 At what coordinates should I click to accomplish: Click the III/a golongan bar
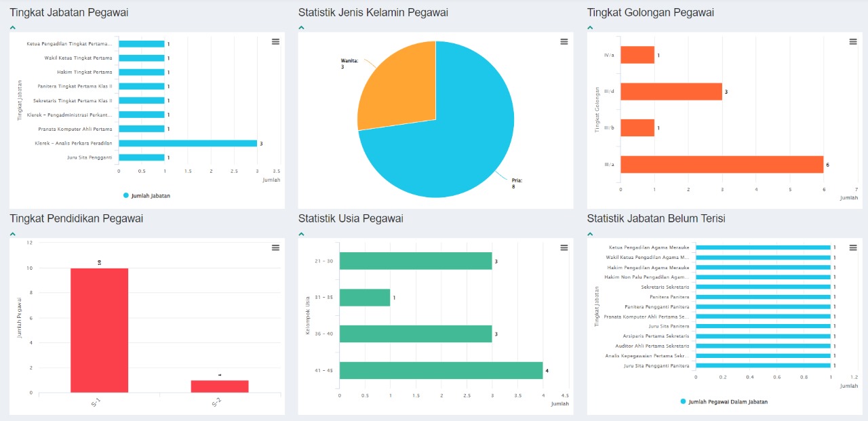pos(722,165)
